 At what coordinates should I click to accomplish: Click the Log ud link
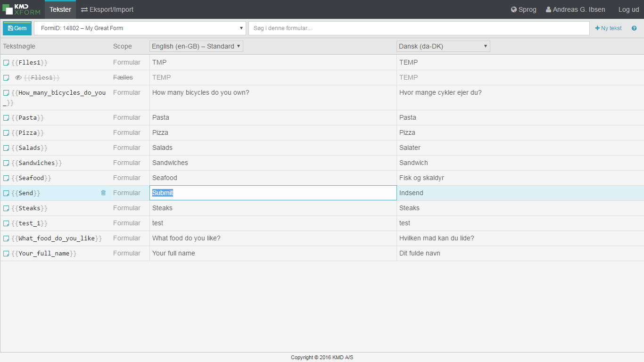point(628,9)
